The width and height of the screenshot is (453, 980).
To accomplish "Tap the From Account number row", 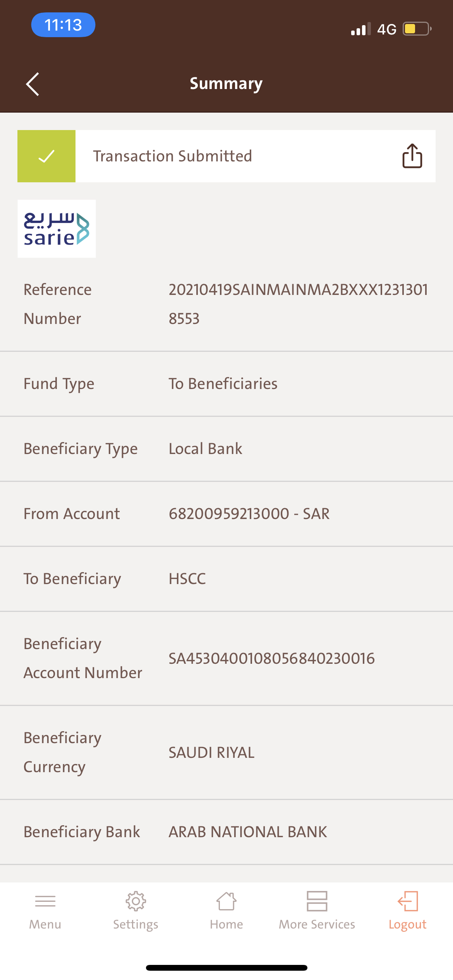I will tap(226, 514).
